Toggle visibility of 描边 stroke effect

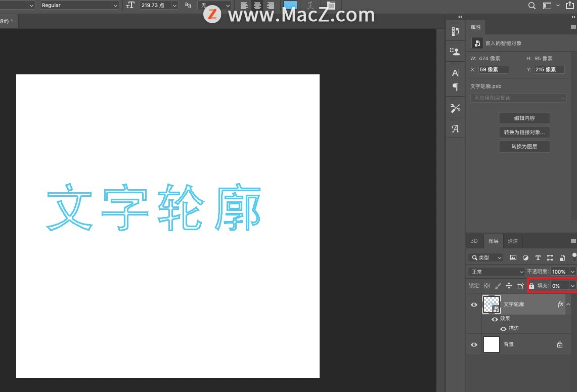click(x=503, y=329)
